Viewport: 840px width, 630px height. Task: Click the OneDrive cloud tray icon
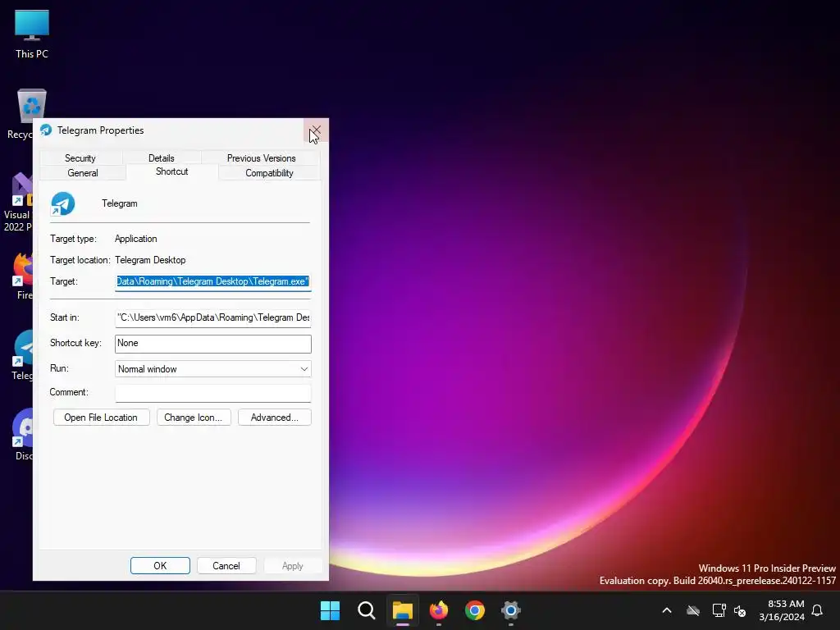[693, 610]
